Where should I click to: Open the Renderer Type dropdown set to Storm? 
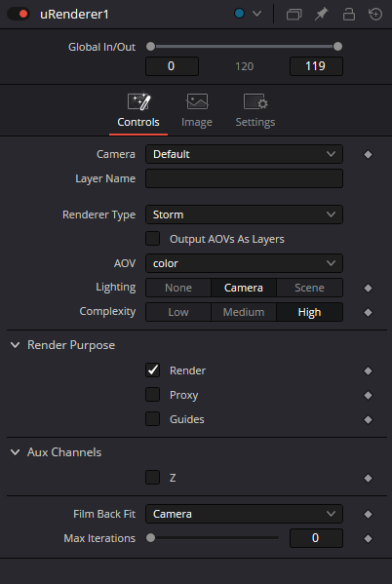pos(244,214)
